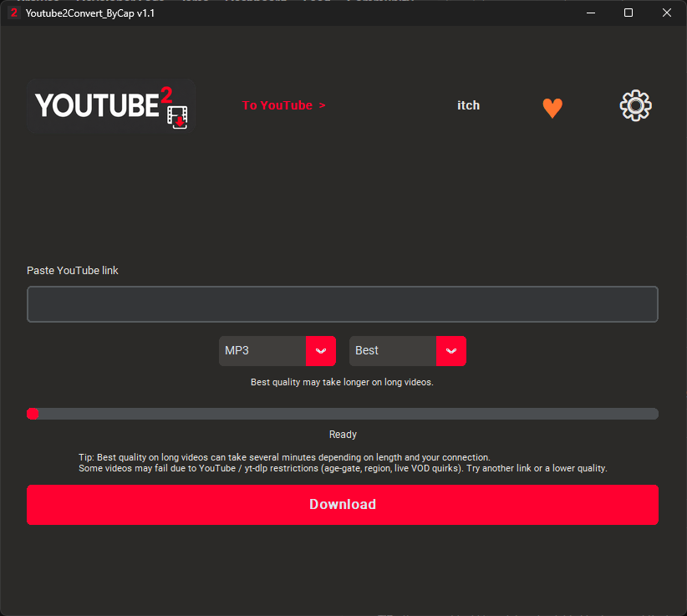
Task: Click the 'Tip: Best quality on long videos' line
Action: point(284,457)
